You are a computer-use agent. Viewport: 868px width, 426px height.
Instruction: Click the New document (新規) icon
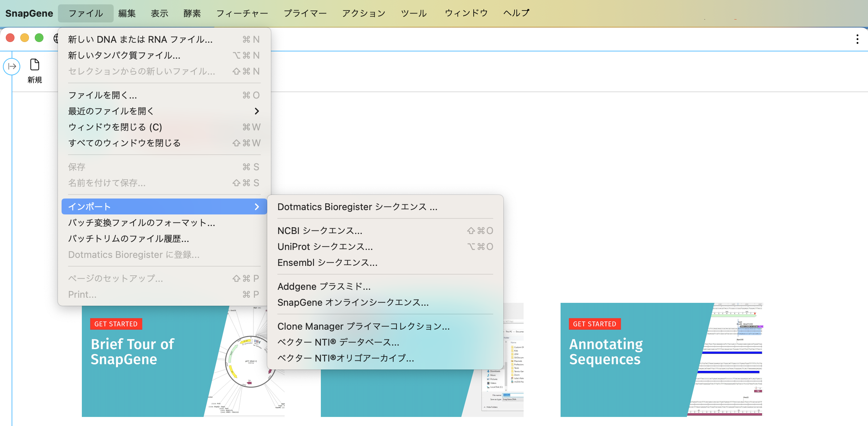point(34,65)
